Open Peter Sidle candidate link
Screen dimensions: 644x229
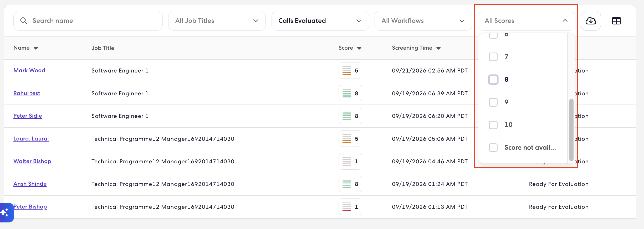(x=28, y=116)
